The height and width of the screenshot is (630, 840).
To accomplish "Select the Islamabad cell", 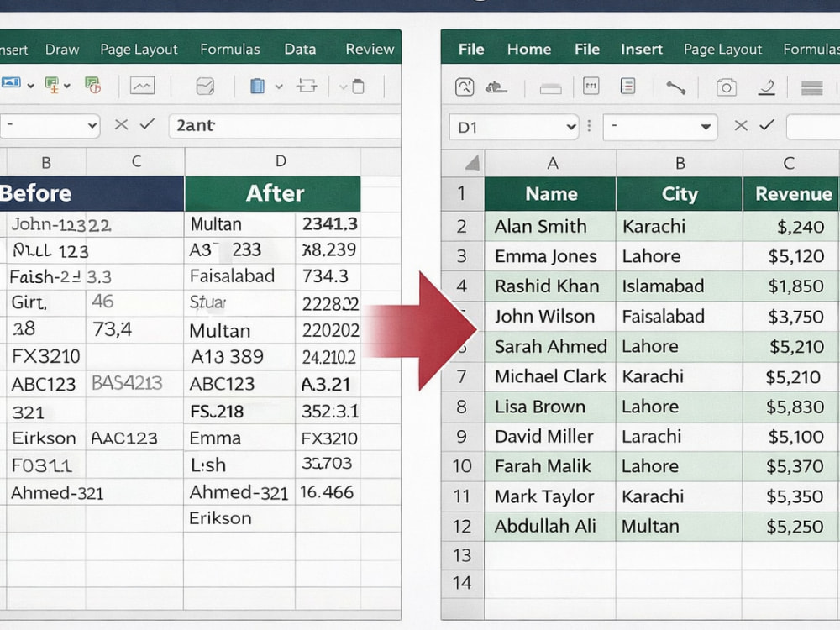I will pos(680,286).
